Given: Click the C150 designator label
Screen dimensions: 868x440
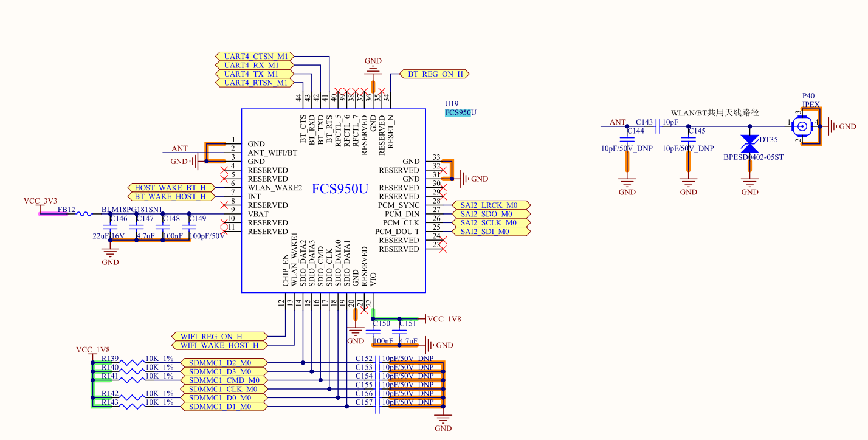Looking at the screenshot, I should point(381,324).
